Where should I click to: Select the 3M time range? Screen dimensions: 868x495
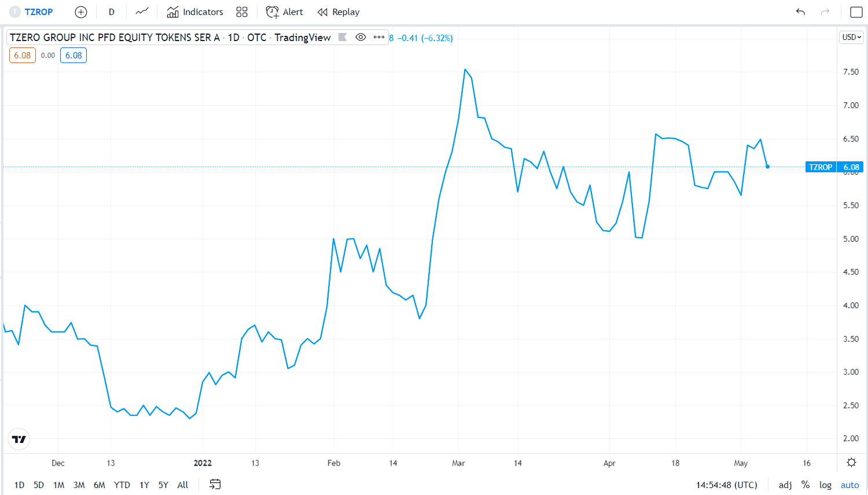click(79, 485)
